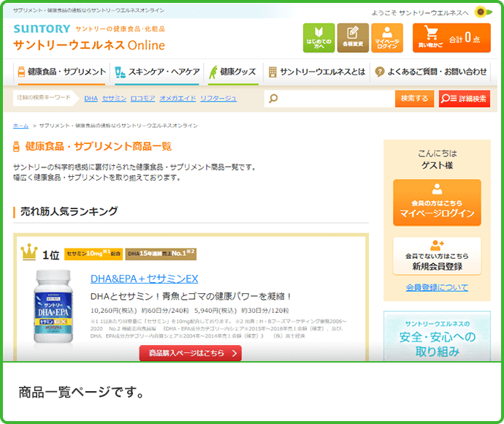
Task: Click the gold crown 1位 ranking icon
Action: pyautogui.click(x=29, y=252)
